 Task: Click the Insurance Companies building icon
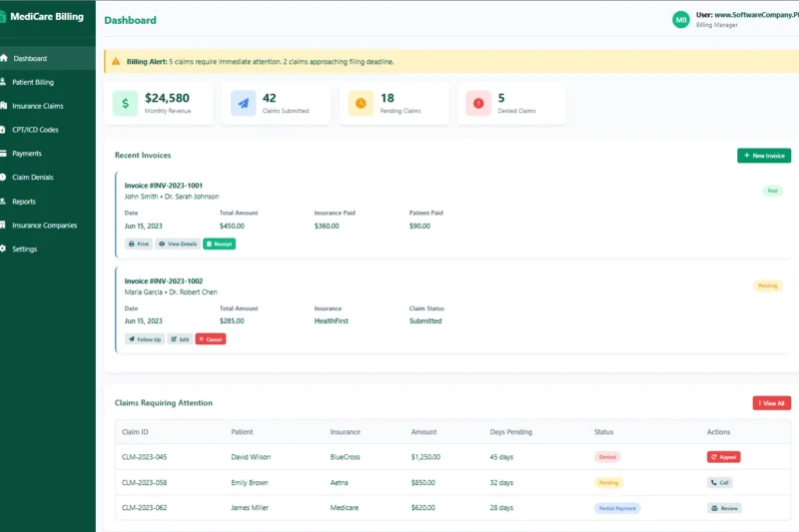(x=3, y=225)
